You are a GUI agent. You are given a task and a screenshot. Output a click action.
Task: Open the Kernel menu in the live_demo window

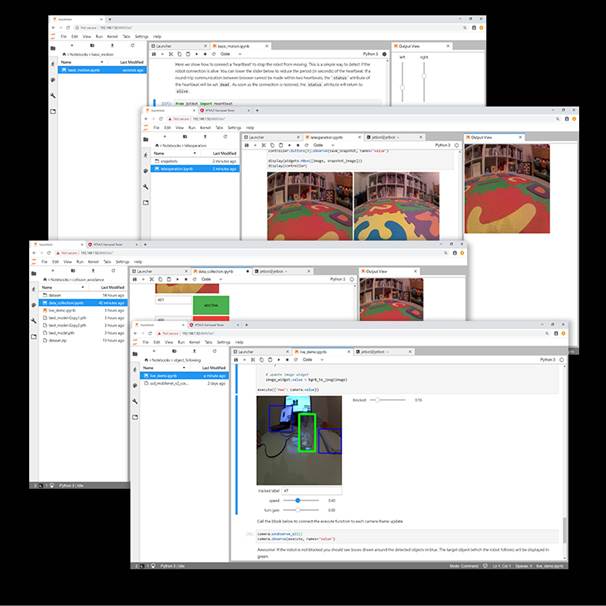(x=194, y=342)
